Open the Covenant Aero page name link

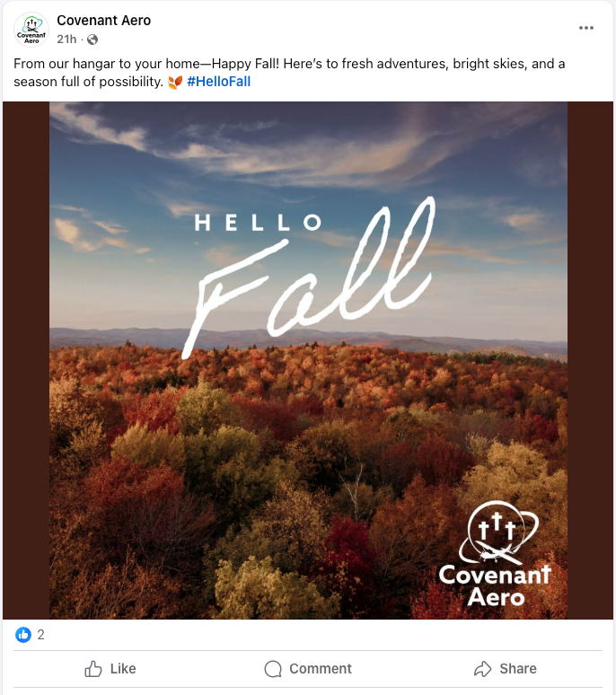(x=103, y=20)
